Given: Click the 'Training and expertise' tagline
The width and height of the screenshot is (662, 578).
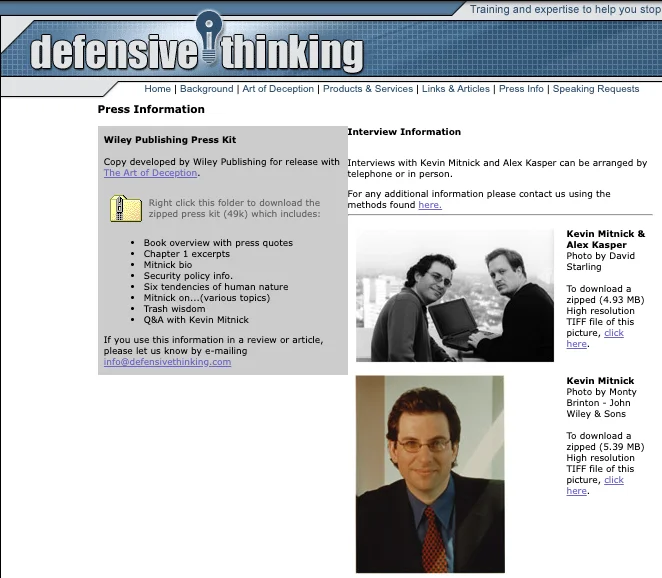Looking at the screenshot, I should (x=566, y=9).
